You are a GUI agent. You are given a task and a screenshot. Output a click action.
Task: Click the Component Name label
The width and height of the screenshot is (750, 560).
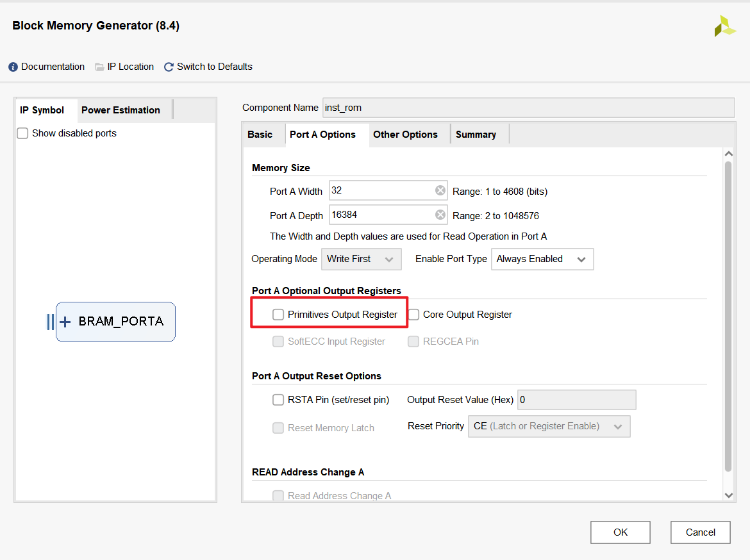click(280, 108)
